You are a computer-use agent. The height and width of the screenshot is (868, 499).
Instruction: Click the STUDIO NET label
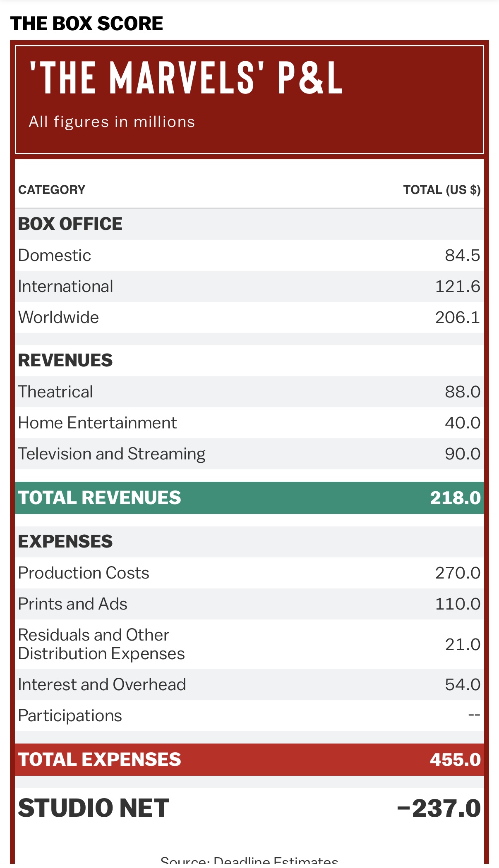click(x=94, y=808)
